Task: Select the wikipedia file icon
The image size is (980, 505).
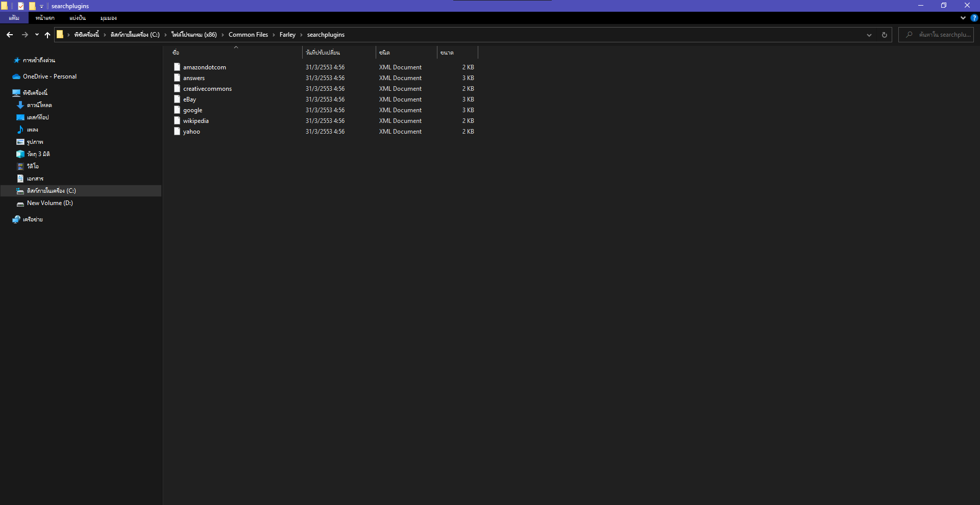Action: point(177,121)
